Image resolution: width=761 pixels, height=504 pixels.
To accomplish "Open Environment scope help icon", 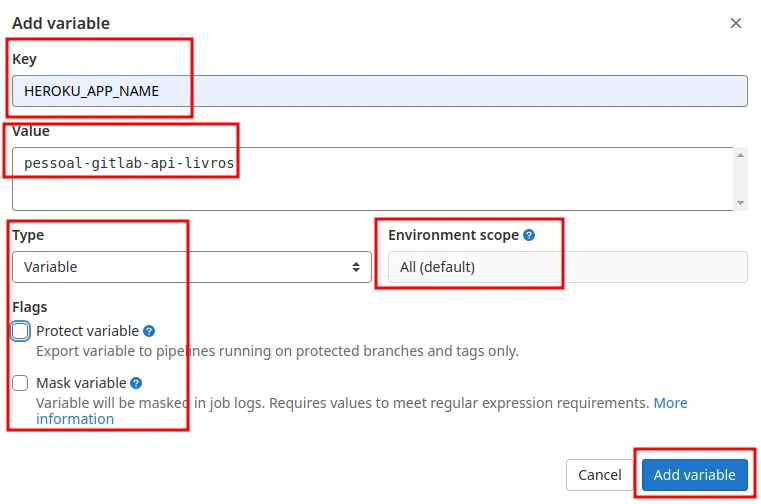I will 529,235.
